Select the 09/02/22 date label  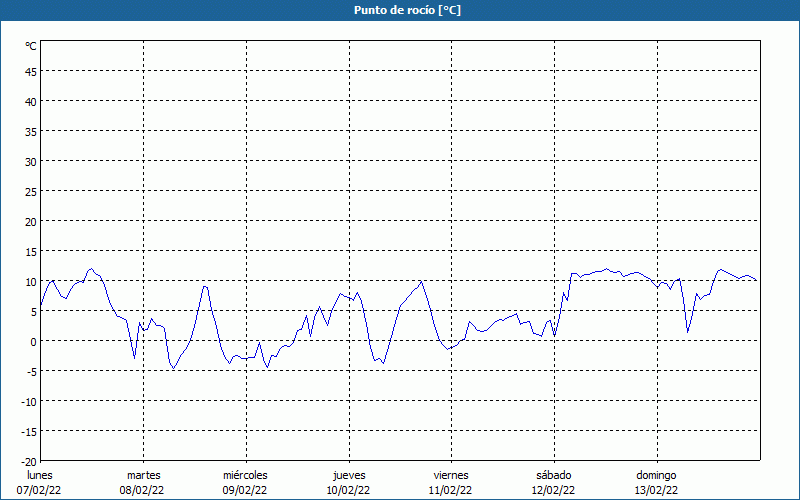point(245,490)
